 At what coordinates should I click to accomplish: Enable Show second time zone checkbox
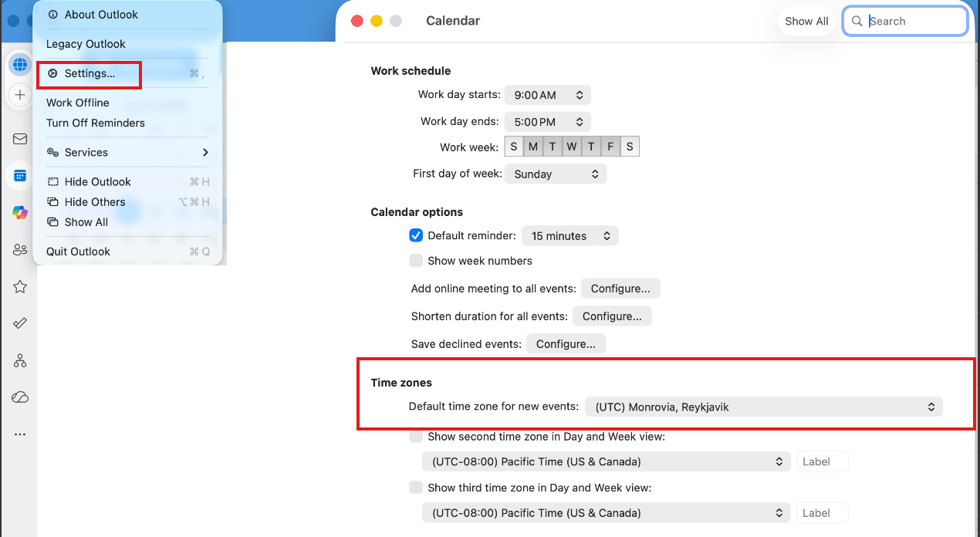click(416, 437)
